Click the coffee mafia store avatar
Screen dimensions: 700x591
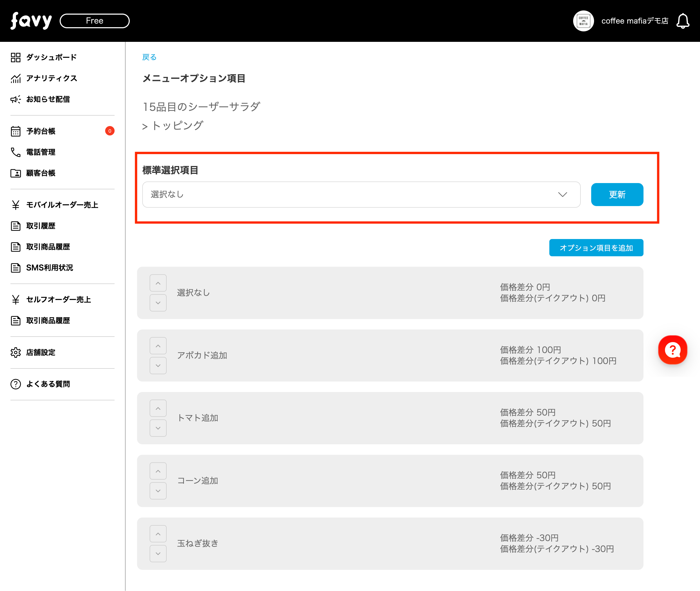point(583,21)
